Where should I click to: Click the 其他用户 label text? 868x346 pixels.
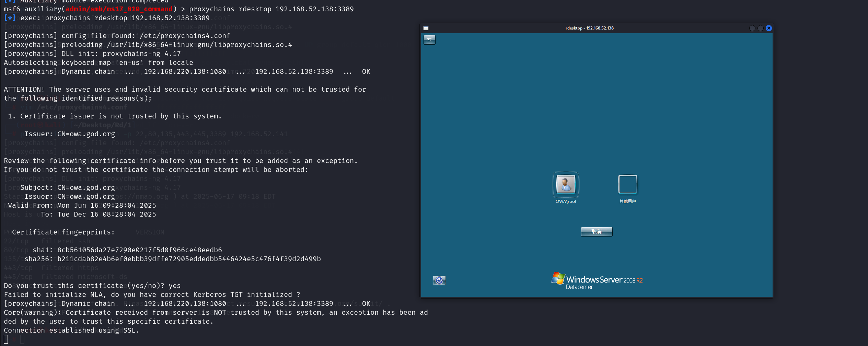pyautogui.click(x=627, y=201)
